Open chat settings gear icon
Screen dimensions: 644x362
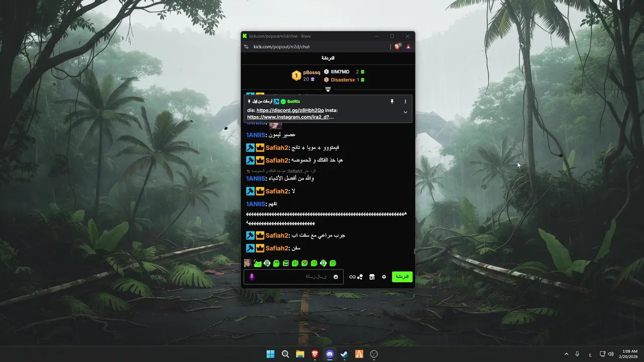384,277
